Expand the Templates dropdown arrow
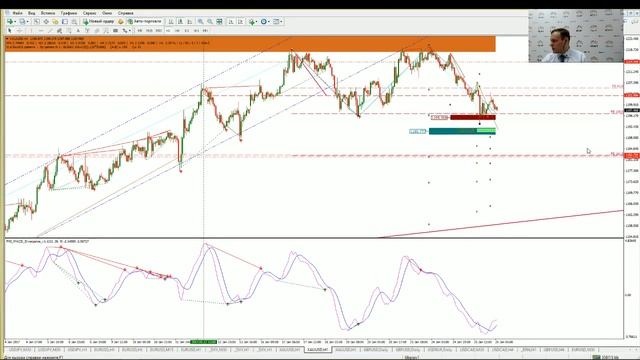This screenshot has width=640, height=360. point(281,21)
